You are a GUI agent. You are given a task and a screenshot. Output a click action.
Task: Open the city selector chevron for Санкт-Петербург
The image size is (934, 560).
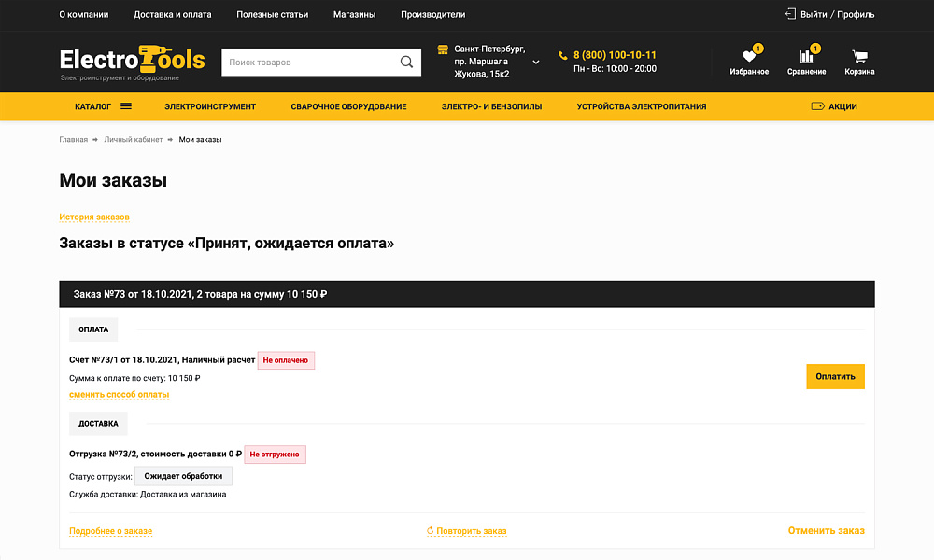[x=535, y=63]
